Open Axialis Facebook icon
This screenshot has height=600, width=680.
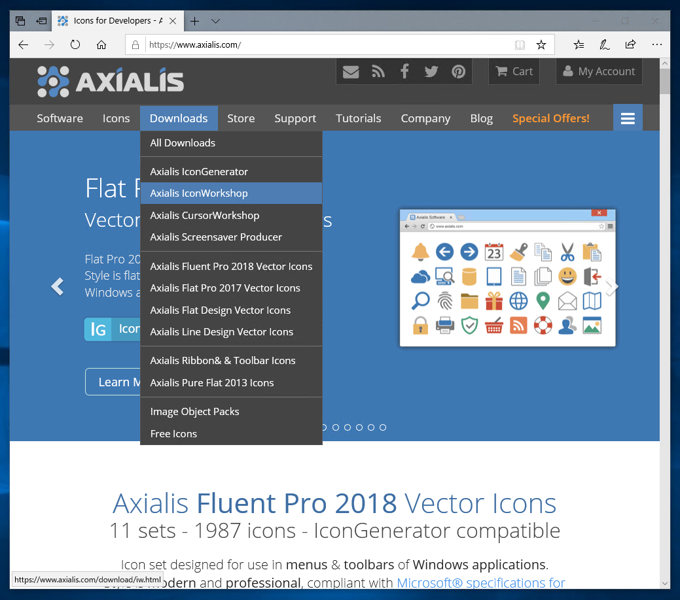point(404,72)
